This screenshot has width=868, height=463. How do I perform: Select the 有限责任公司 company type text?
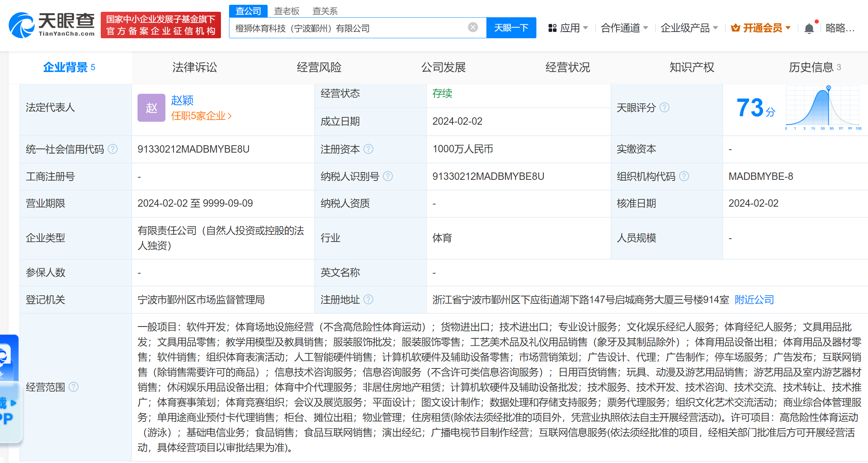[221, 238]
